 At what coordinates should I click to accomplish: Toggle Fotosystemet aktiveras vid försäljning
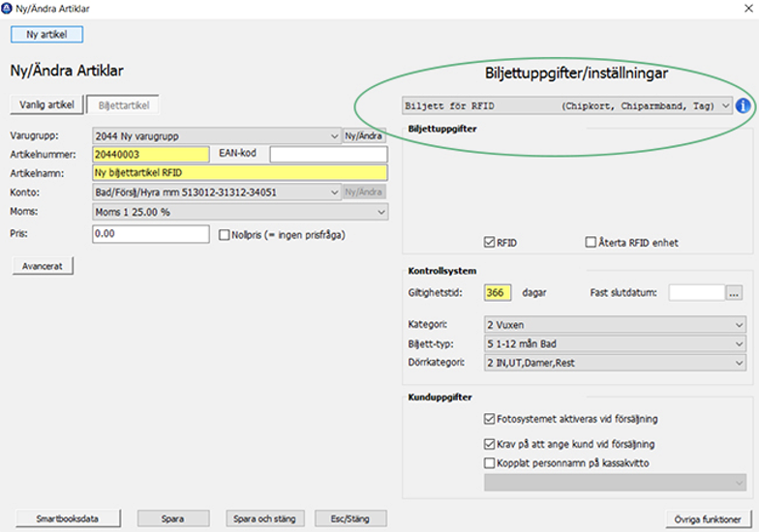(490, 419)
